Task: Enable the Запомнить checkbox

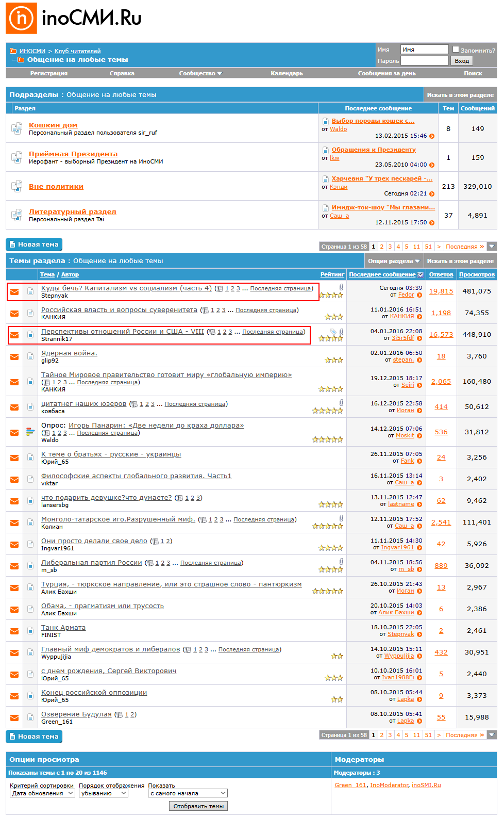Action: point(456,50)
